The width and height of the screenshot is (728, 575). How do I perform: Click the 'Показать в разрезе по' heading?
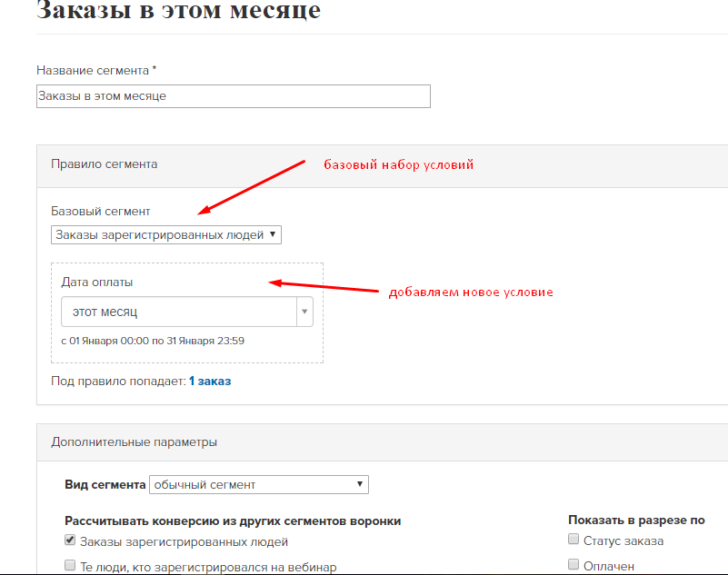pos(636,520)
